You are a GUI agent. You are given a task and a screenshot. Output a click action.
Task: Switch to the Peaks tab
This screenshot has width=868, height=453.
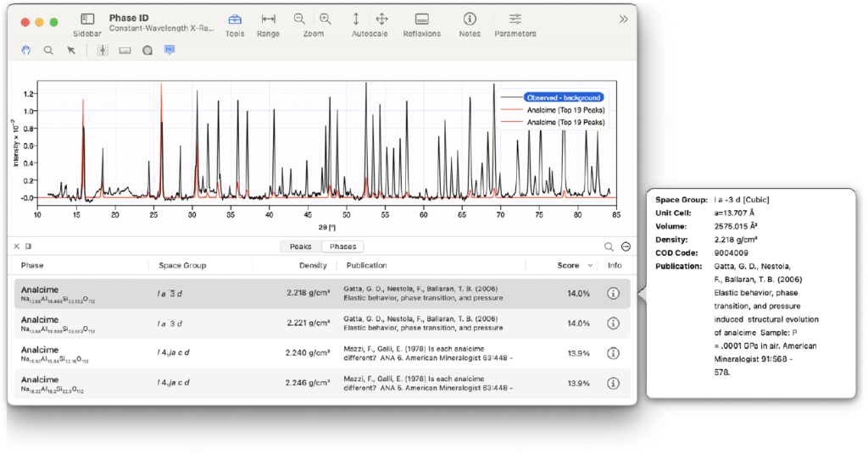(x=300, y=246)
